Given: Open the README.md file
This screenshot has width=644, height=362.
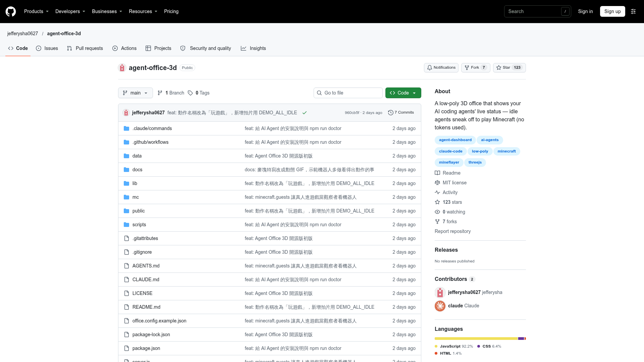Looking at the screenshot, I should 146,307.
